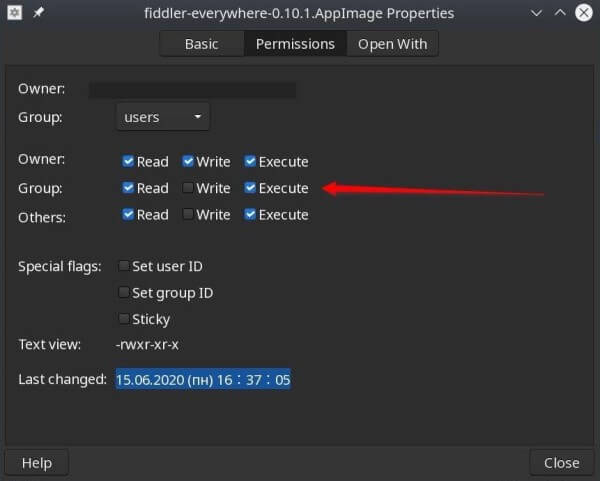Toggle Group Read permission checkbox
This screenshot has height=481, width=600.
tap(128, 188)
